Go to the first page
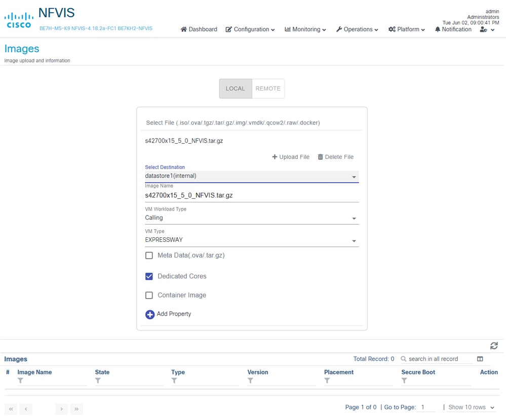This screenshot has width=506, height=420. pyautogui.click(x=11, y=409)
